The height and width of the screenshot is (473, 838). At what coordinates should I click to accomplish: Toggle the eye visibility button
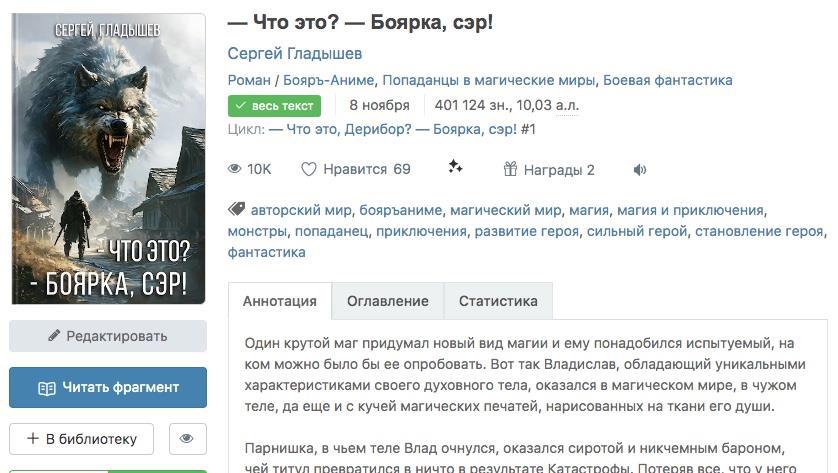tap(187, 438)
